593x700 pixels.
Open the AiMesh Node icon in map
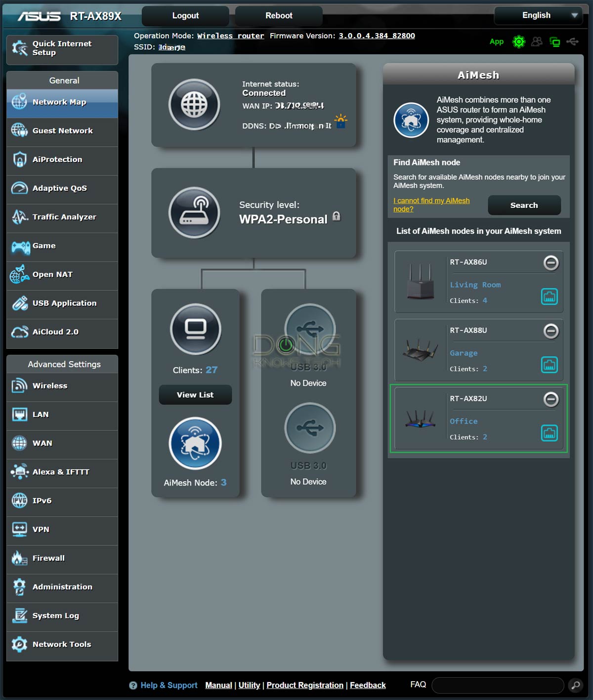[x=195, y=443]
